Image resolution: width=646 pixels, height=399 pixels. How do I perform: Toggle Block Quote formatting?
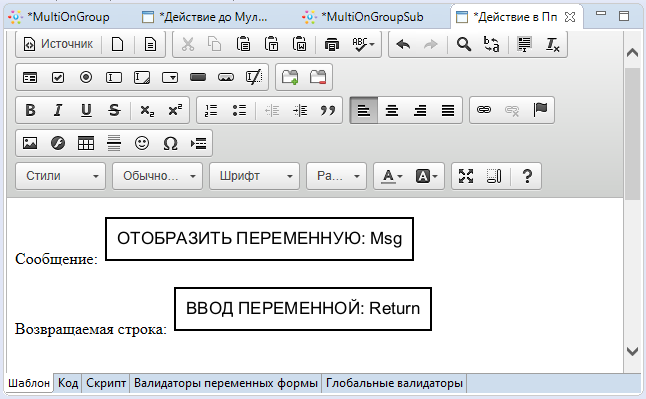(x=328, y=110)
